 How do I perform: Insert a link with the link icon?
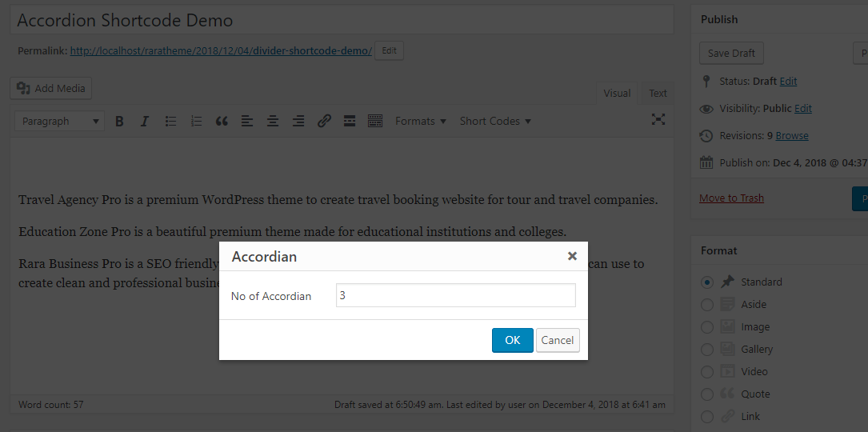[324, 122]
